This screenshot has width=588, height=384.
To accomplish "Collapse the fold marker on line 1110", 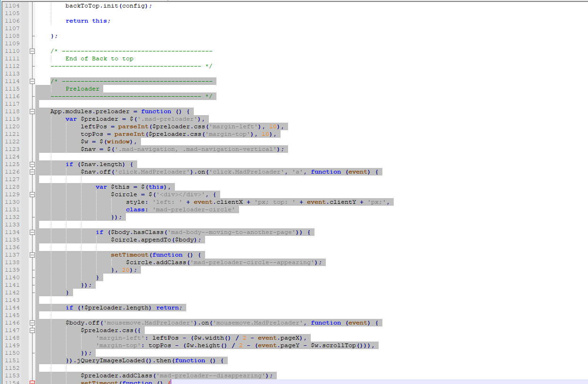I will point(32,51).
